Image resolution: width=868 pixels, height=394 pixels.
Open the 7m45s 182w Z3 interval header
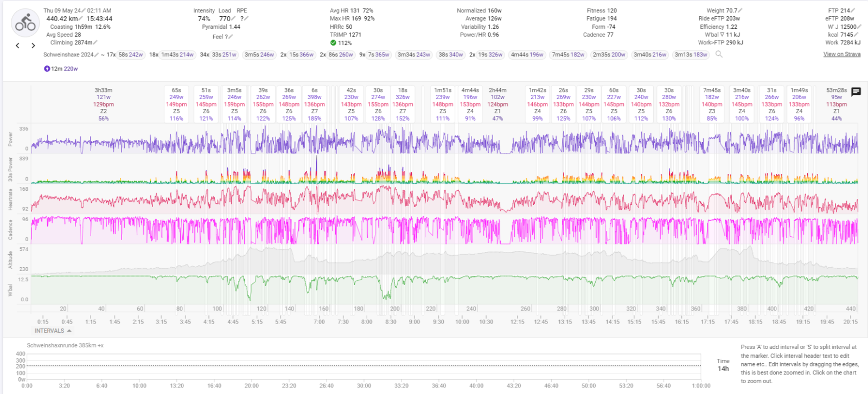coord(712,104)
